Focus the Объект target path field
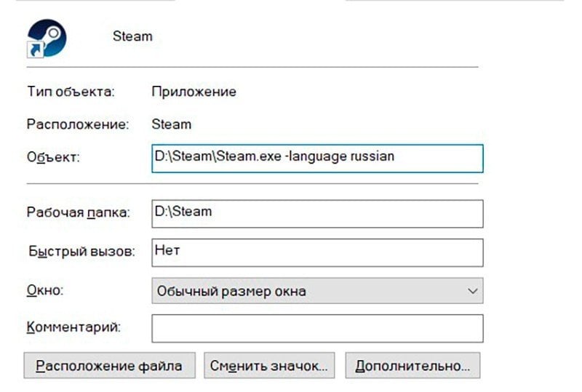The height and width of the screenshot is (392, 582). click(x=317, y=159)
